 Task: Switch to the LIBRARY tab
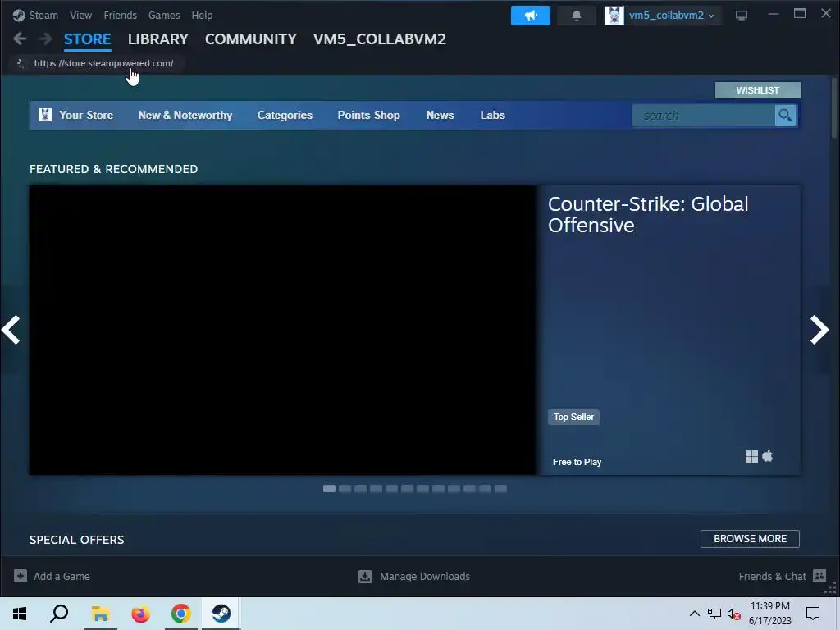(158, 39)
